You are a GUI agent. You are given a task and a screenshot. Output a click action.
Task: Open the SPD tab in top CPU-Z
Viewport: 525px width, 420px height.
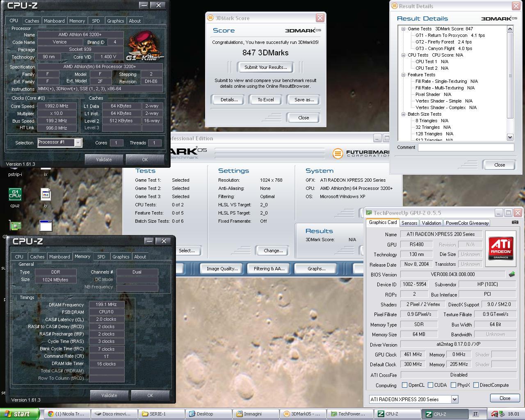[x=96, y=21]
